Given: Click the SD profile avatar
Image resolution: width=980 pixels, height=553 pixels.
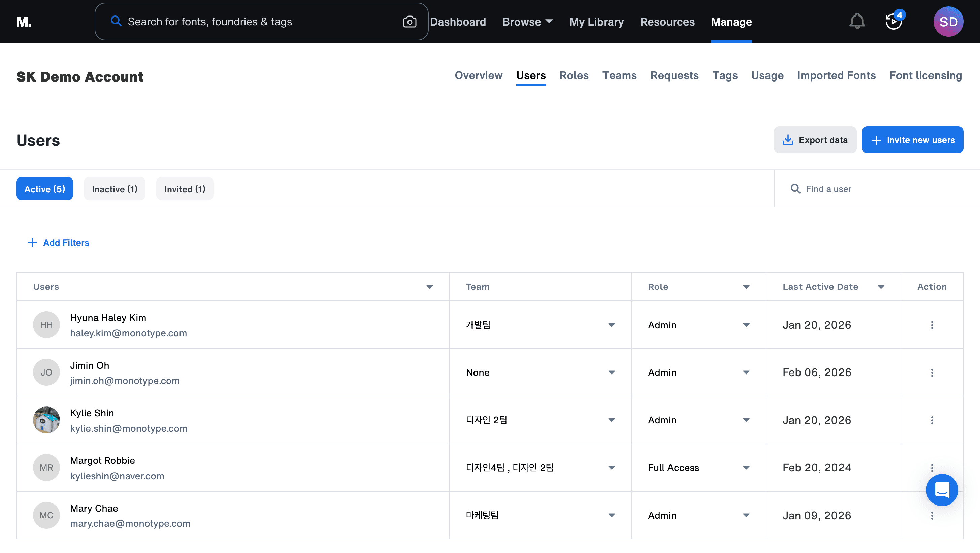Looking at the screenshot, I should tap(948, 22).
